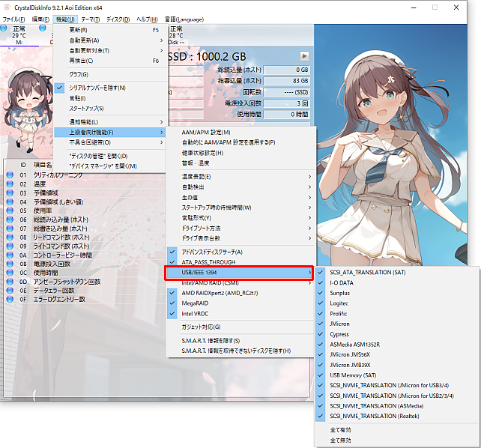Toggle USB Memory (SAT) option
Image resolution: width=481 pixels, height=448 pixels.
tap(397, 375)
